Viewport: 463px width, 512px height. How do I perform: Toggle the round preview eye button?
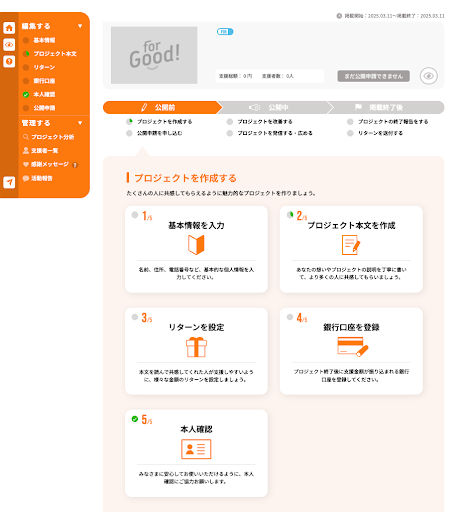tap(429, 76)
